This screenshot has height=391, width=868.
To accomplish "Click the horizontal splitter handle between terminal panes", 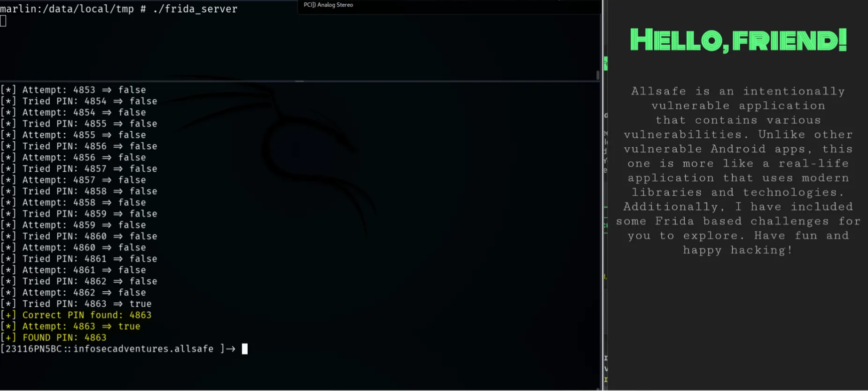I will pos(299,81).
